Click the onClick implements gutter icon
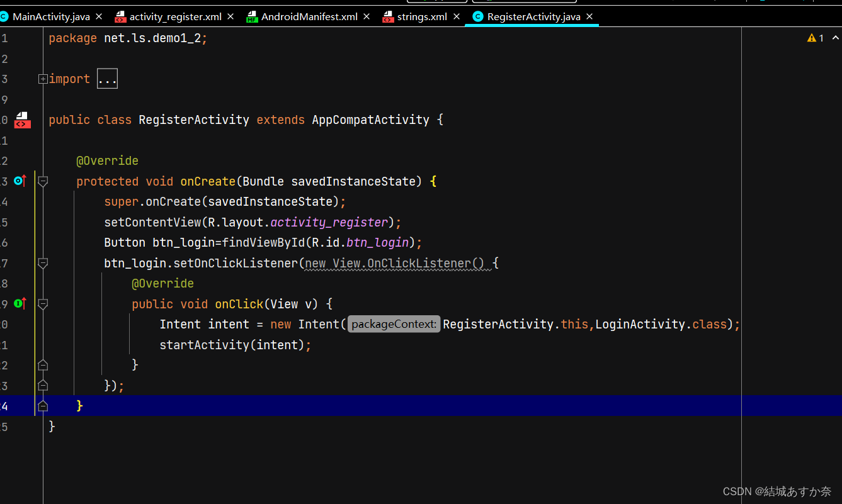 coord(20,304)
